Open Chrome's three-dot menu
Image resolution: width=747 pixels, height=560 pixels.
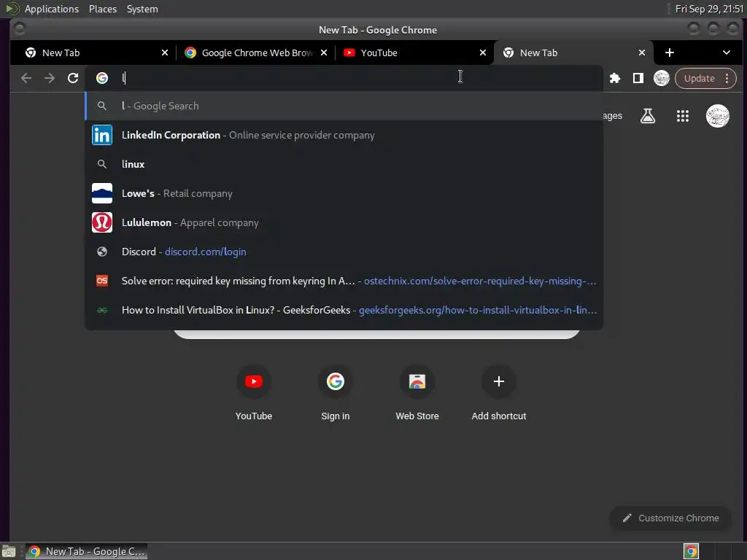[x=727, y=78]
